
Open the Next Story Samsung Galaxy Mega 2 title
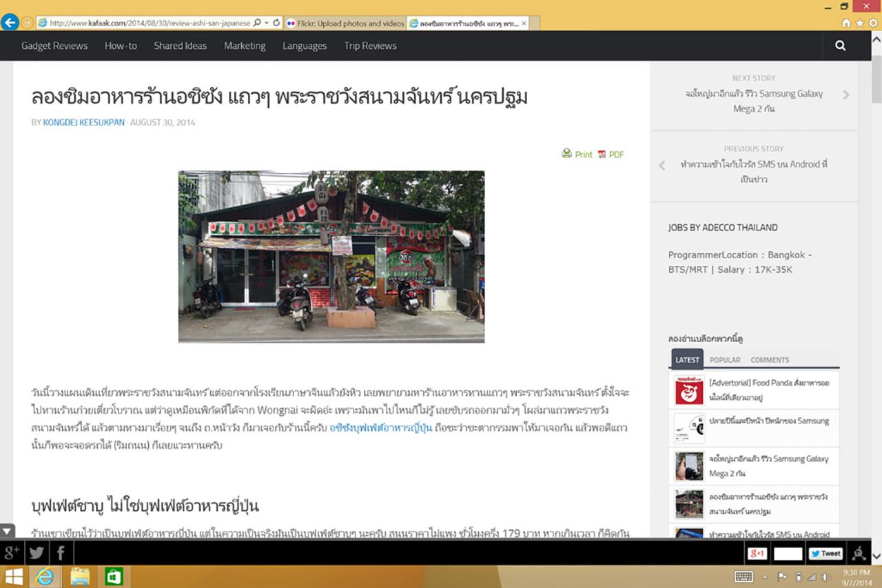754,101
